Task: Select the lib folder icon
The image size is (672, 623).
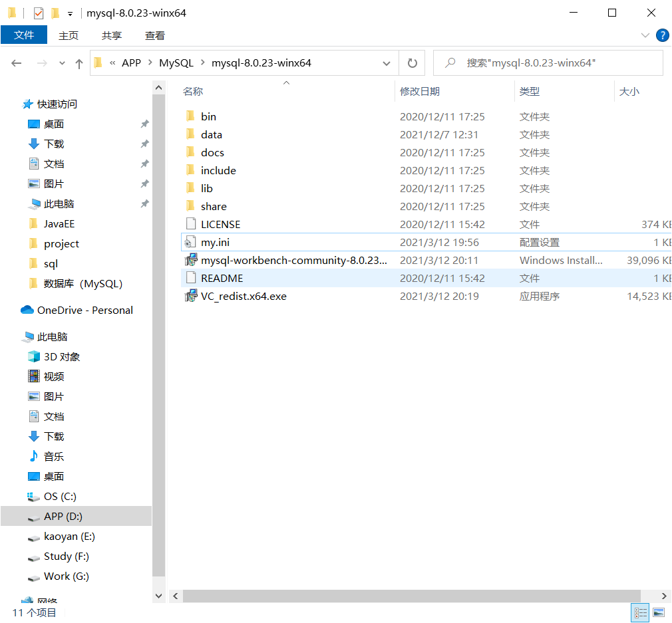Action: pyautogui.click(x=190, y=188)
